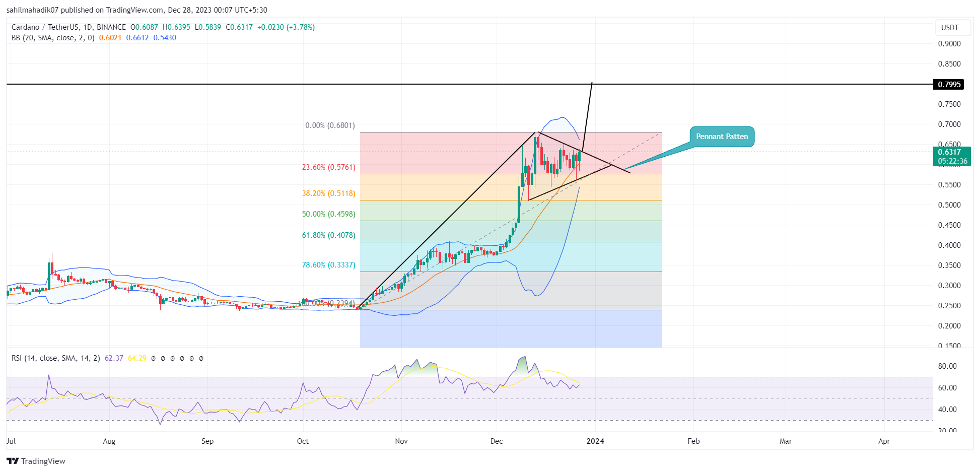980x472 pixels.
Task: Select the Cardano / TetherUS symbol title
Action: [x=68, y=27]
